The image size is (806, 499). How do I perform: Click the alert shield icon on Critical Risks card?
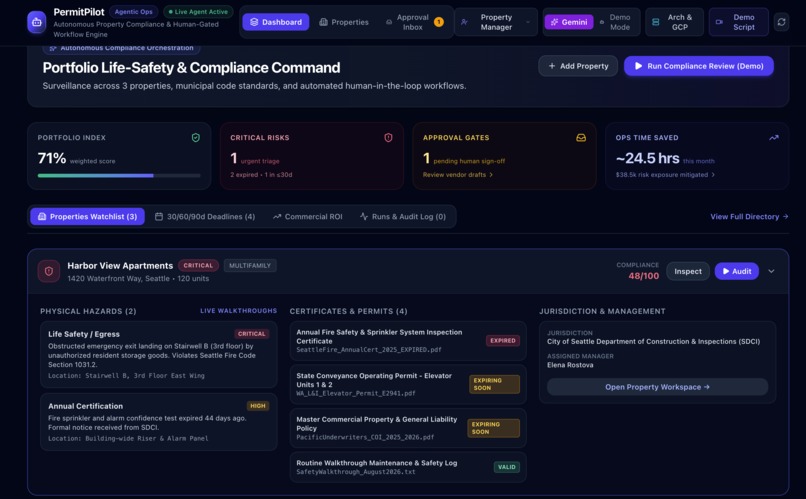[388, 138]
